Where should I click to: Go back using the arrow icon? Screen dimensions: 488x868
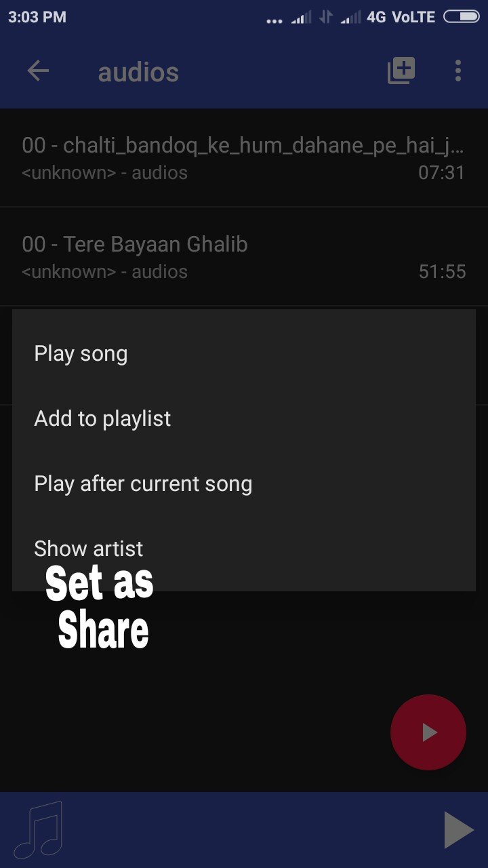coord(38,71)
